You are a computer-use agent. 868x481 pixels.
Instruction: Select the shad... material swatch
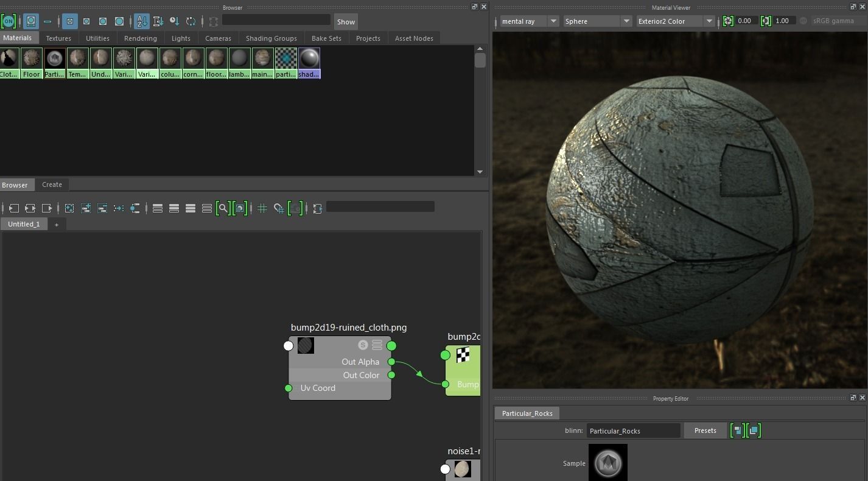[x=309, y=63]
